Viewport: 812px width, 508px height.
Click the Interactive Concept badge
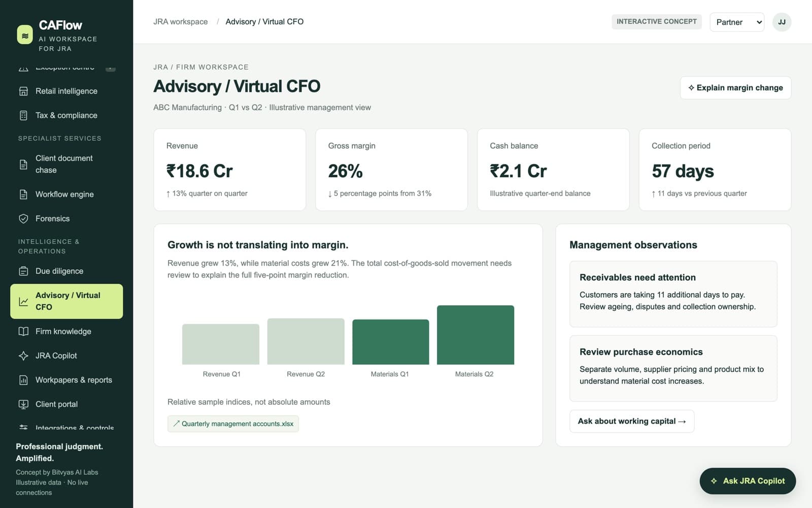[657, 22]
